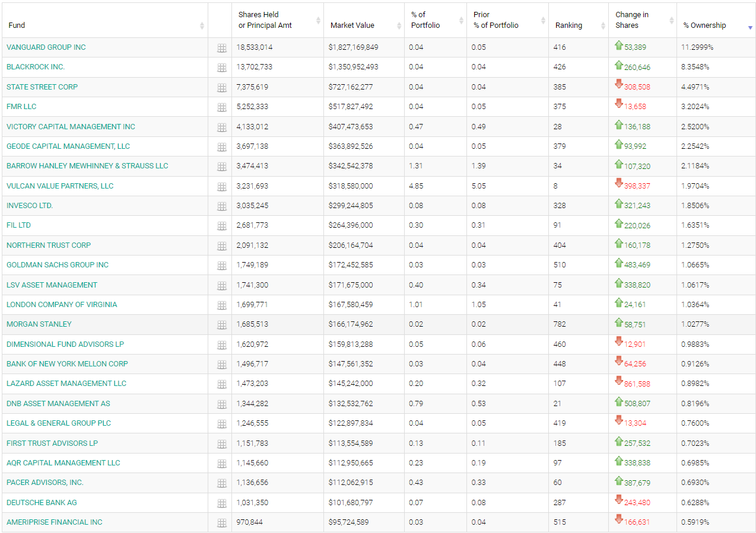Image resolution: width=756 pixels, height=533 pixels.
Task: Open grid icon for LSV Asset Management
Action: click(222, 286)
